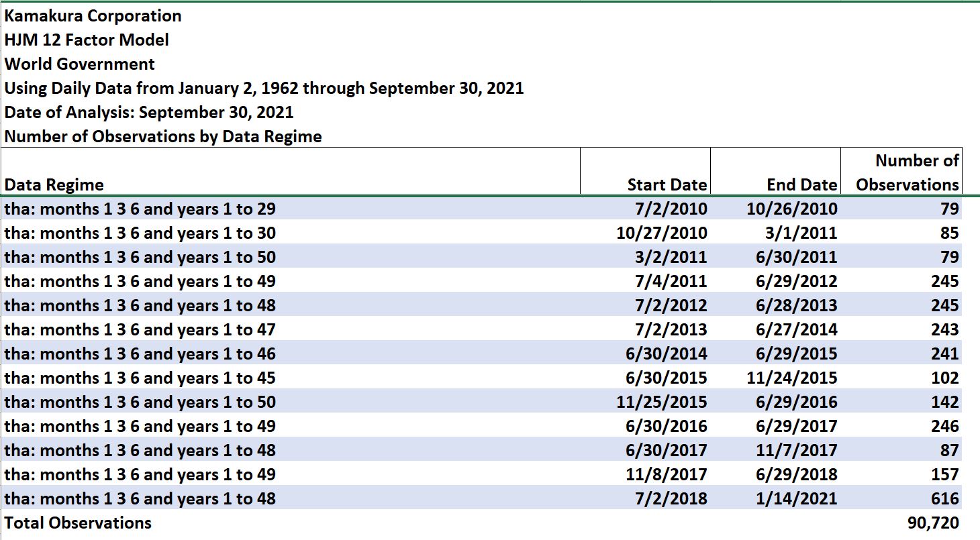The image size is (980, 540).
Task: Click end date 1/14/2021 cell
Action: click(797, 498)
